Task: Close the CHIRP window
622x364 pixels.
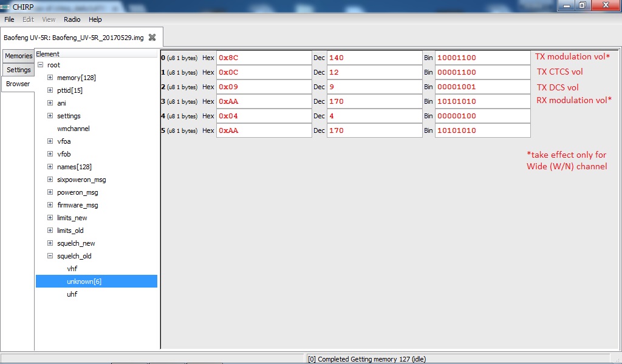Action: click(606, 5)
